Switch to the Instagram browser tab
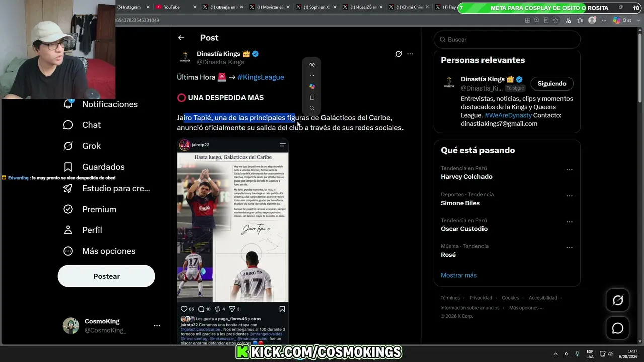Screen dimensions: 644x362 (x=132, y=7)
